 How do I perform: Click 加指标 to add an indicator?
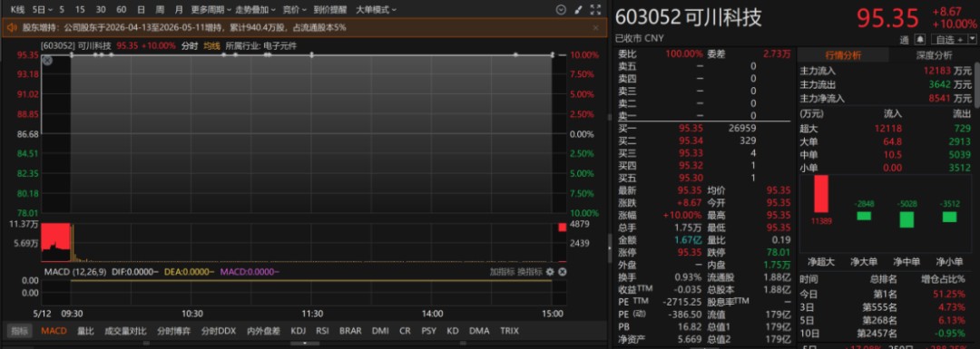tap(502, 272)
